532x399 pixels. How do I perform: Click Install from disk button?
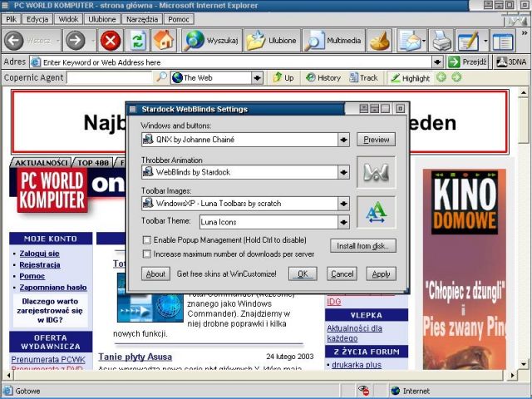click(363, 246)
